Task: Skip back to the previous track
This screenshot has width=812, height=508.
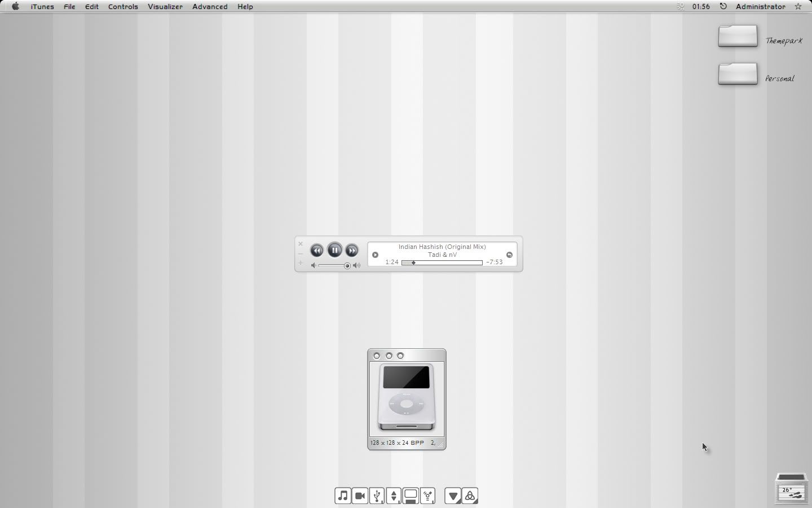Action: [317, 250]
